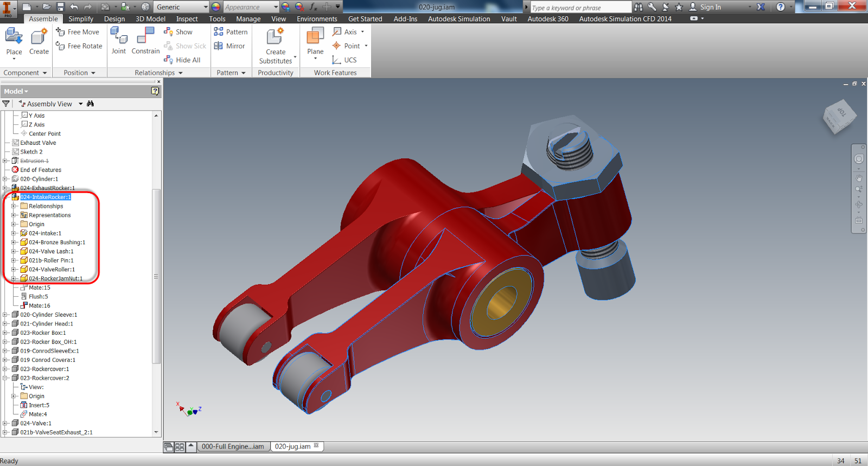Select 020-Cylinder Sleeve:1 in tree

coord(49,315)
